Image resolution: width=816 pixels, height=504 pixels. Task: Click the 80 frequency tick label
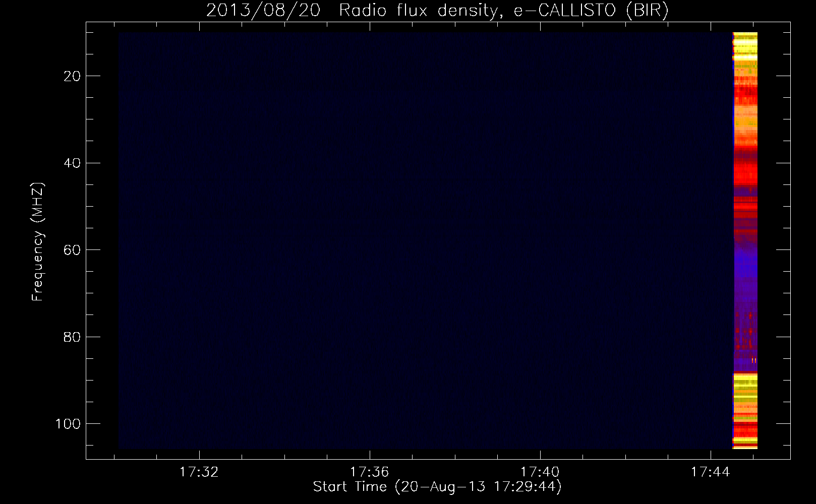point(73,337)
